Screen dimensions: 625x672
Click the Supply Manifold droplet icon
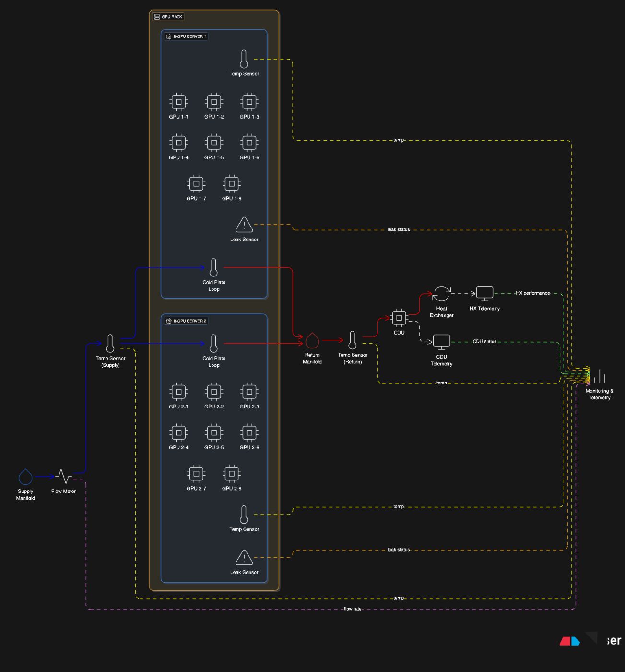(x=25, y=477)
